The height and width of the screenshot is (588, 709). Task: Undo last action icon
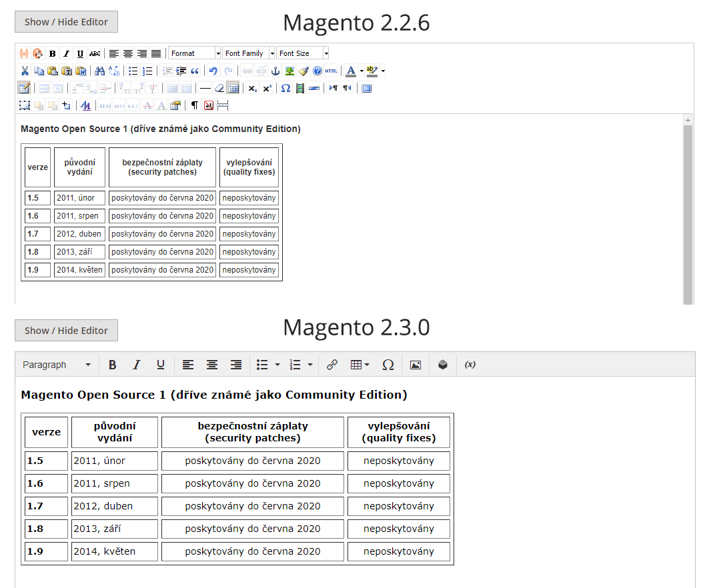(213, 71)
